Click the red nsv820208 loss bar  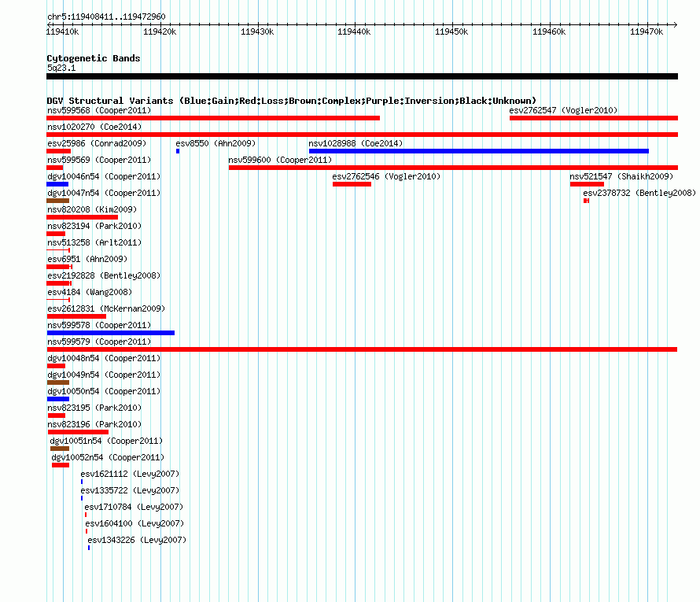point(82,217)
